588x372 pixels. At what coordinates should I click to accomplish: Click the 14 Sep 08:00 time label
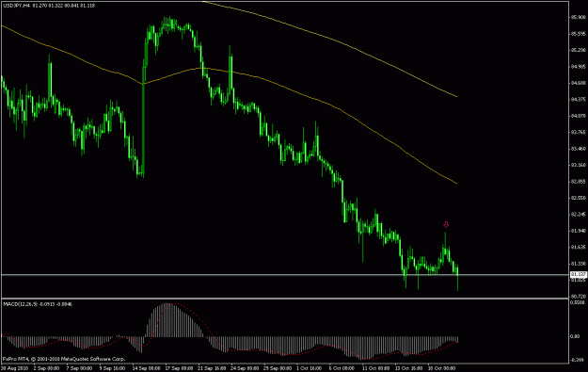(146, 368)
